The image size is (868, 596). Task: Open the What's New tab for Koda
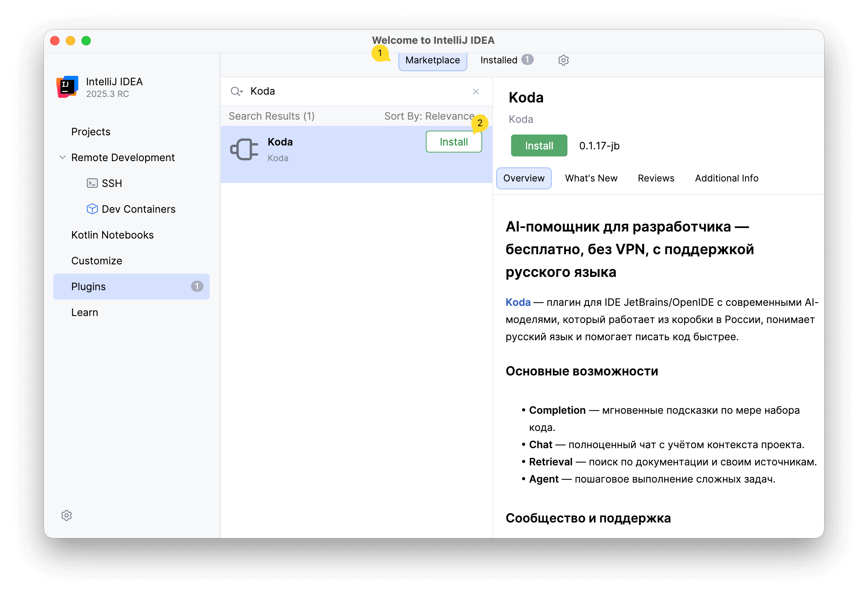[x=591, y=178]
